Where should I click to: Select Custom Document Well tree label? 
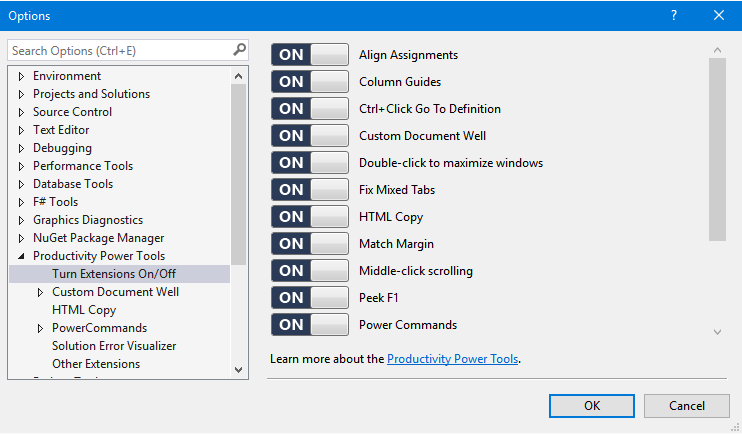115,292
